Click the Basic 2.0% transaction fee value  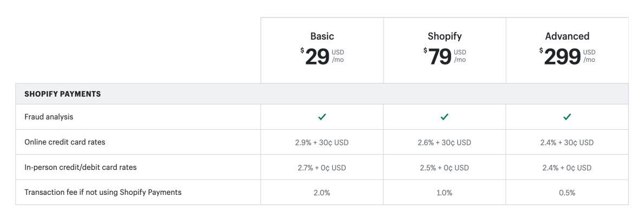click(x=322, y=193)
